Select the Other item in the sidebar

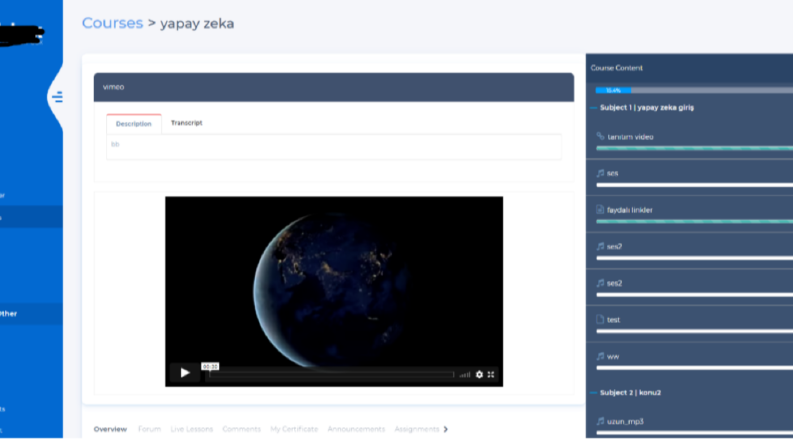tap(31, 314)
